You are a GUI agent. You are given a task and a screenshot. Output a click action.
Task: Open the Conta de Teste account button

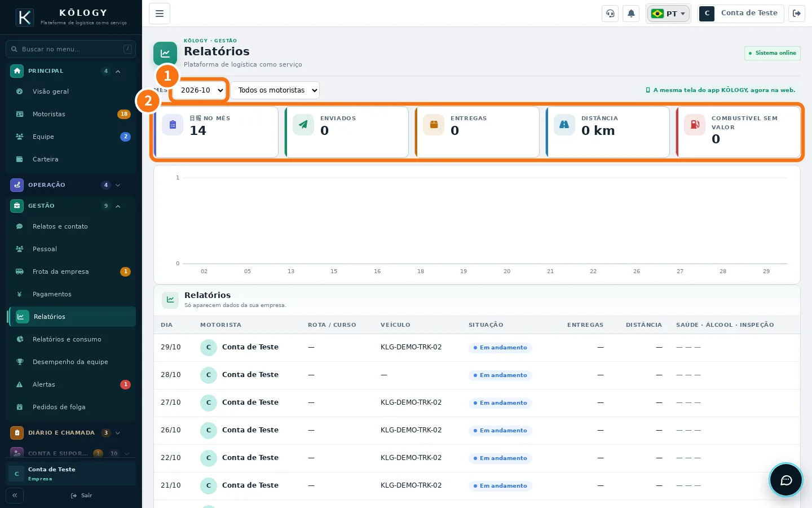point(741,14)
